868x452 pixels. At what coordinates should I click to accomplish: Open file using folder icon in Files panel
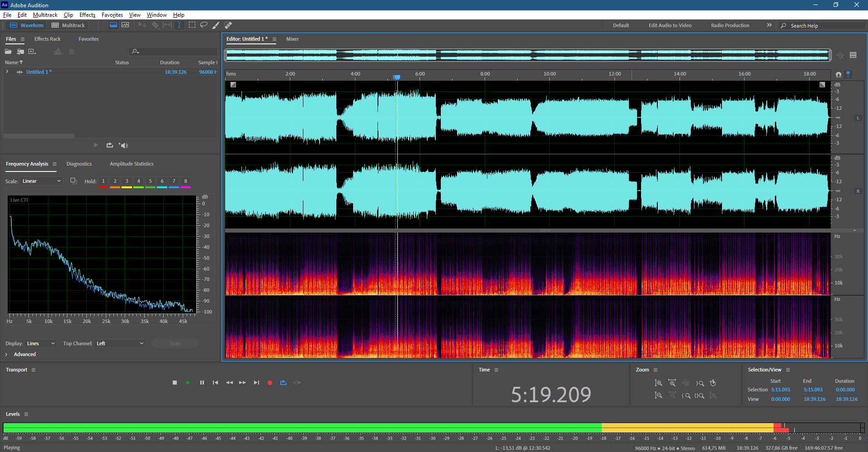(x=9, y=52)
